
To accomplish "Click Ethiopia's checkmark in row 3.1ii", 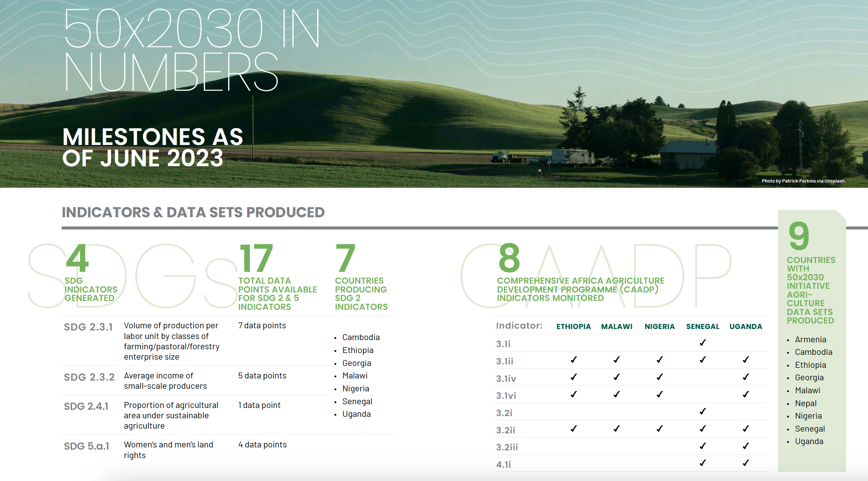I will point(573,359).
